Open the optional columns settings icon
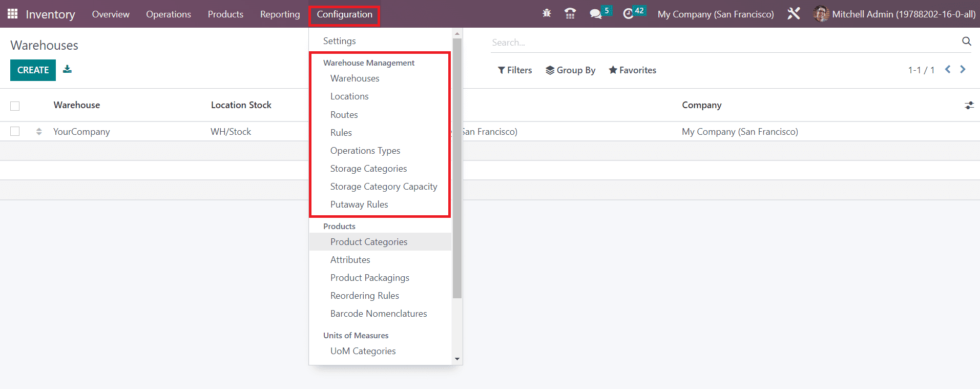980x389 pixels. 969,105
